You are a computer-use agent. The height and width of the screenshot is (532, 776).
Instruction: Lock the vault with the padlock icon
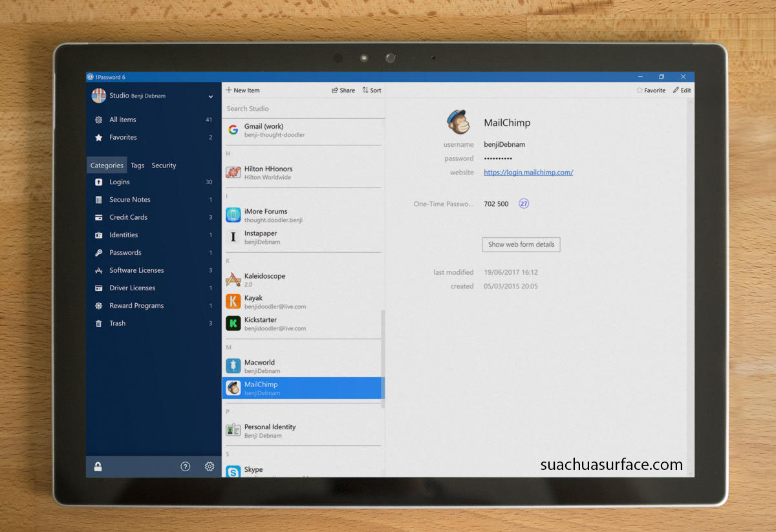coord(98,467)
